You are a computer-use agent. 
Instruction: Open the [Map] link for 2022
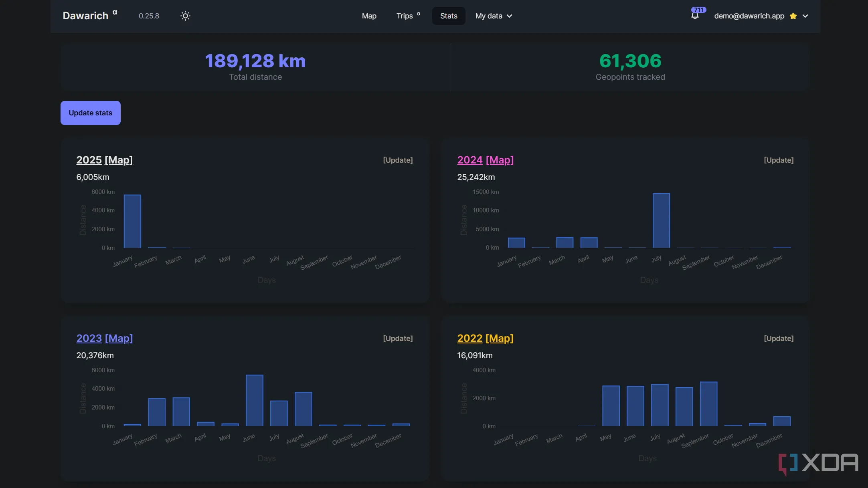coord(500,338)
